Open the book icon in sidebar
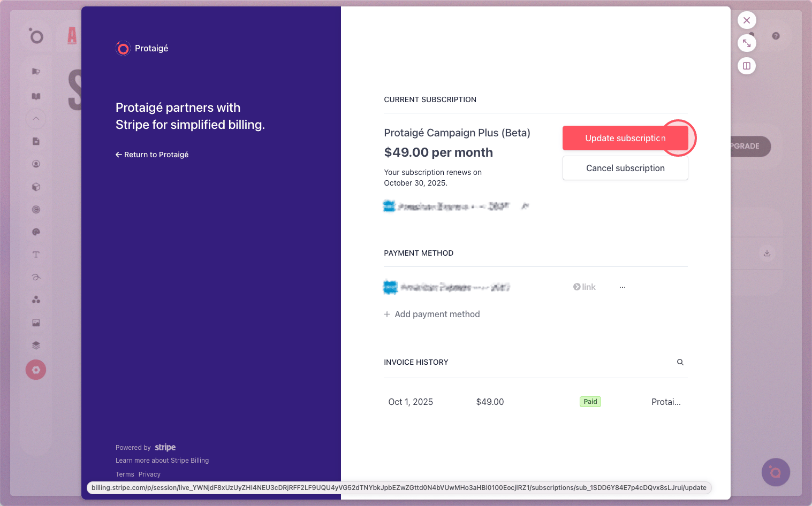Viewport: 812px width, 506px height. pyautogui.click(x=36, y=96)
